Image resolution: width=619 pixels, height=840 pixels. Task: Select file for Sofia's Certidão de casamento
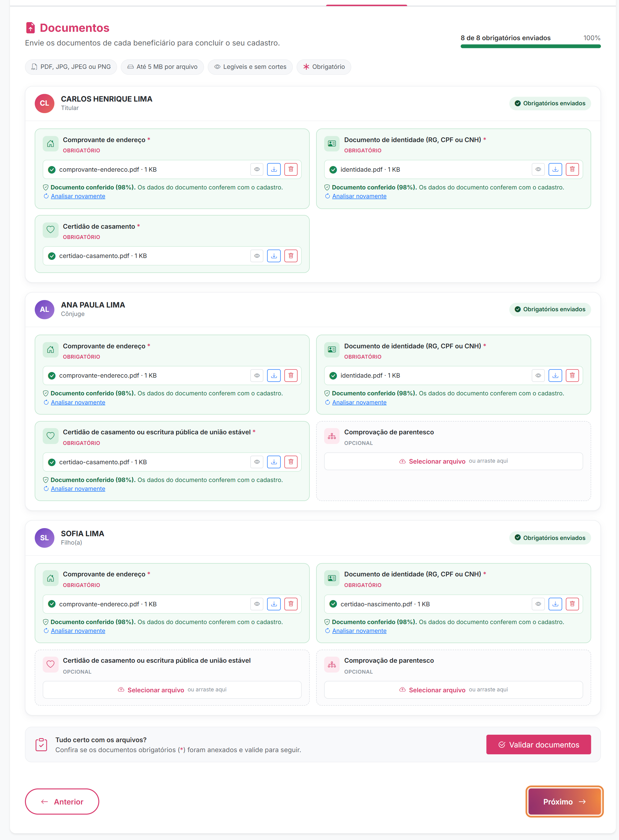(172, 690)
